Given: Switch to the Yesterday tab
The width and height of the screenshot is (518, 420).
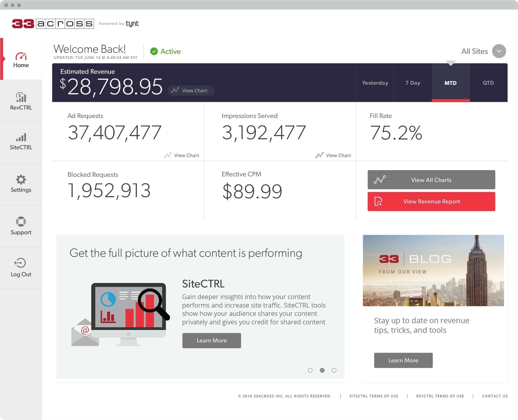Looking at the screenshot, I should (x=375, y=83).
